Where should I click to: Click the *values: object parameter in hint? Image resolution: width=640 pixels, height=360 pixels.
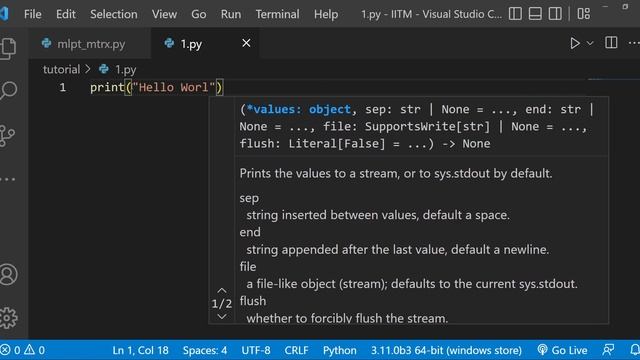click(298, 109)
